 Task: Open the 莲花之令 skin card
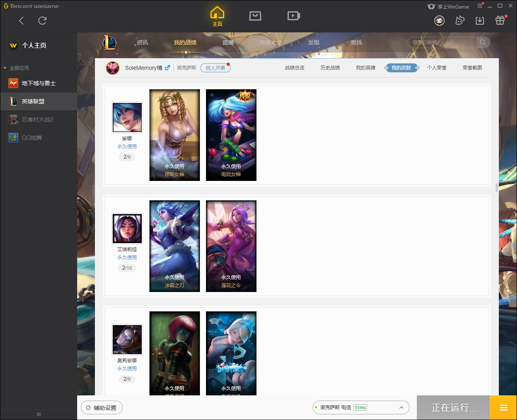pos(231,246)
